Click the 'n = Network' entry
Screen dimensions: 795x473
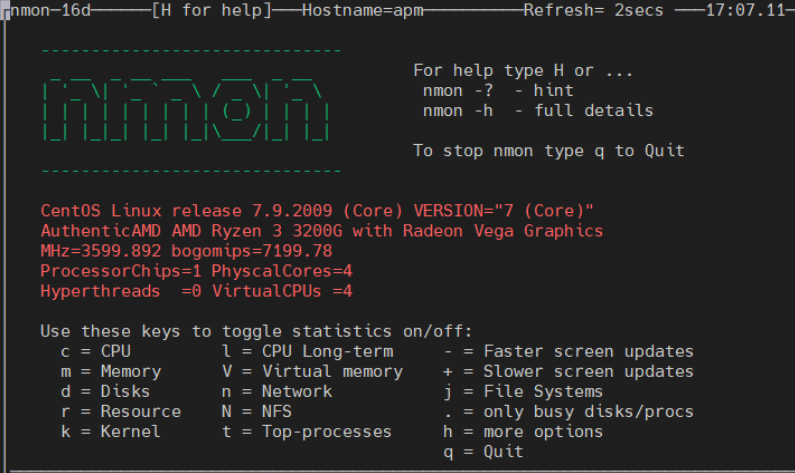click(x=277, y=391)
